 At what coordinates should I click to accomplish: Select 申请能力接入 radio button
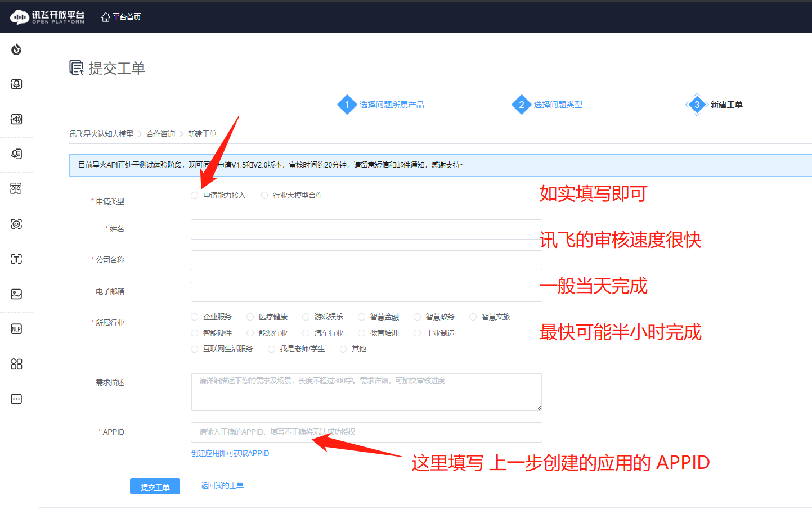195,196
